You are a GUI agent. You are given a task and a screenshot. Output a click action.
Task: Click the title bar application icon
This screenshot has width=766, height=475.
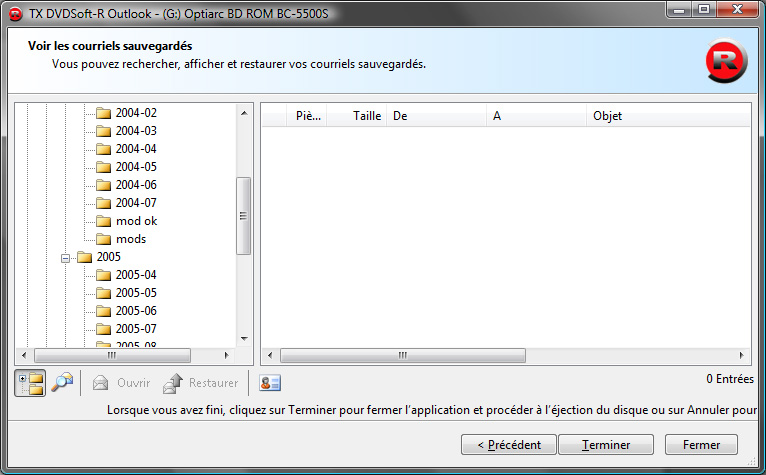16,14
